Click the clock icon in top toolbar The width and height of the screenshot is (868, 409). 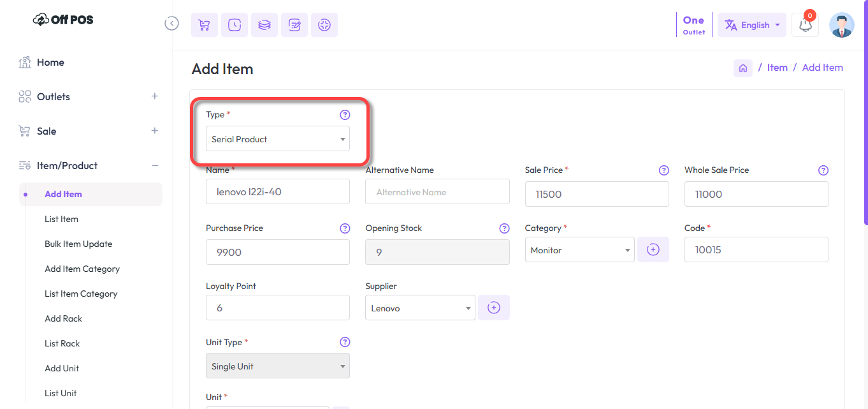click(235, 25)
